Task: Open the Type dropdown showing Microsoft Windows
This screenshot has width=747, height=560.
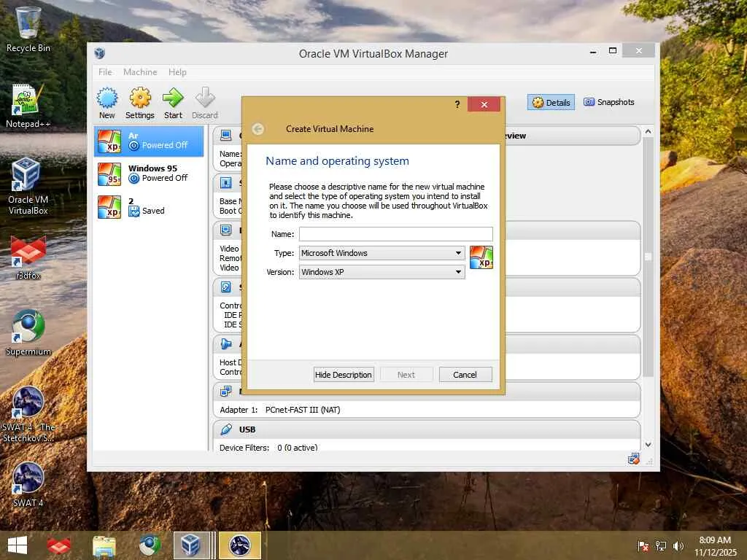Action: [x=382, y=253]
